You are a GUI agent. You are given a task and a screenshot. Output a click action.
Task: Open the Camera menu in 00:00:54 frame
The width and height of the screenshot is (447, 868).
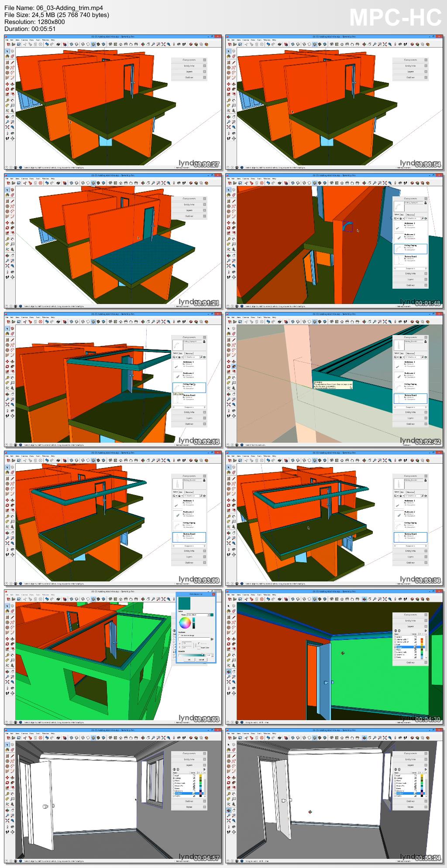click(x=246, y=40)
